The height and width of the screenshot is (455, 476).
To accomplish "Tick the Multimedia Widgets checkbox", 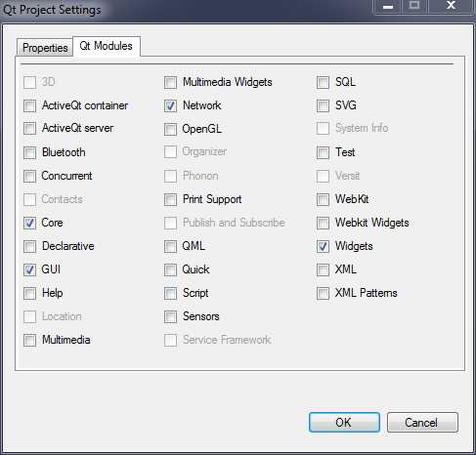I will (x=170, y=82).
